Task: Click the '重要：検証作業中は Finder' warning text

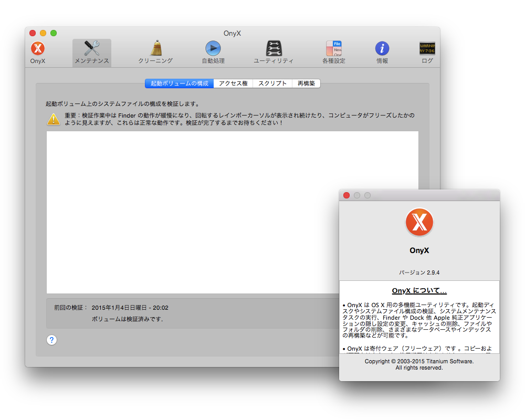Action: click(x=240, y=119)
